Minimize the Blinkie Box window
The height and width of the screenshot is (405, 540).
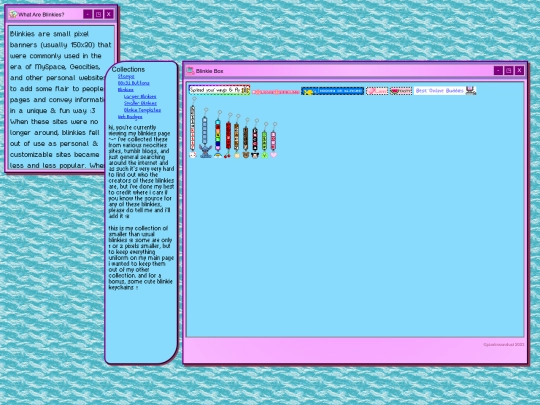click(x=498, y=71)
